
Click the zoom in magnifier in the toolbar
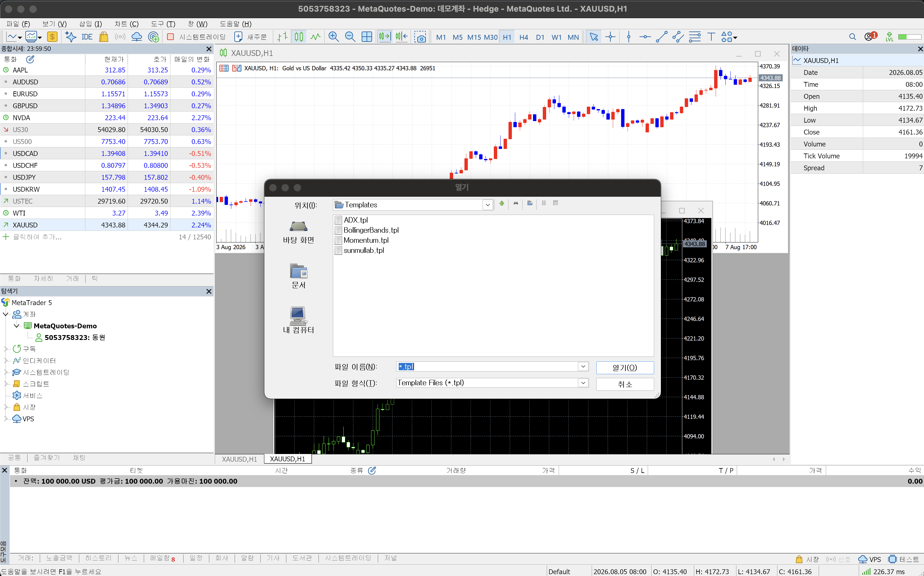coord(333,37)
